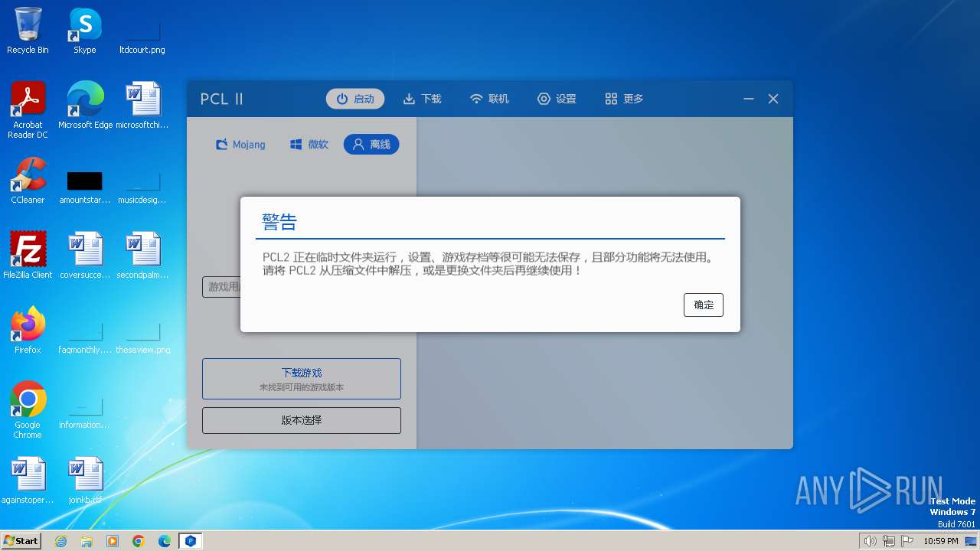The height and width of the screenshot is (551, 980).
Task: Click the 版本选择 button
Action: (x=302, y=420)
